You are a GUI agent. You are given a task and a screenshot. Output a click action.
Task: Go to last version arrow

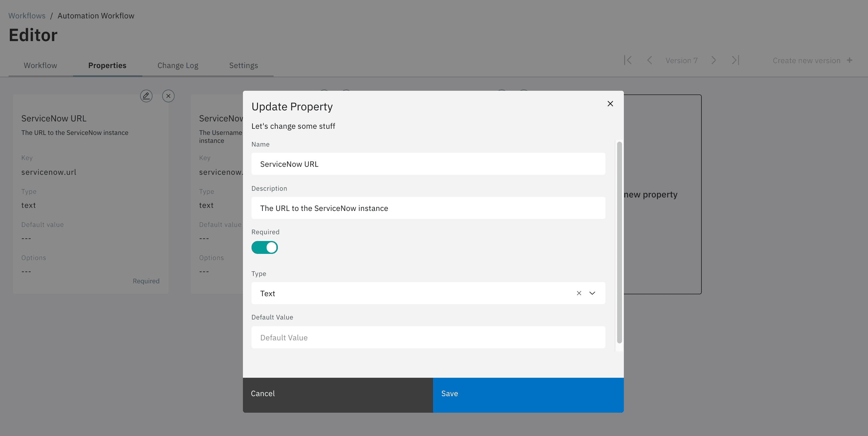735,60
